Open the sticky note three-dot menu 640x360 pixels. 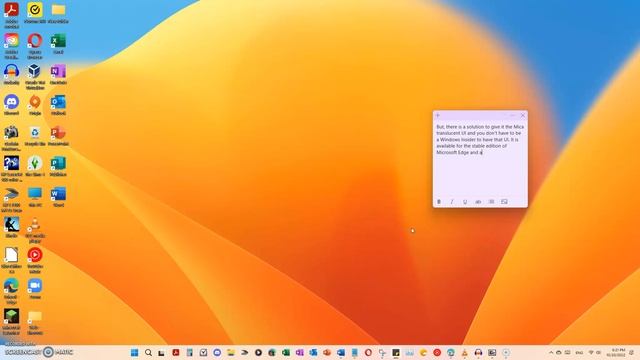tap(513, 116)
